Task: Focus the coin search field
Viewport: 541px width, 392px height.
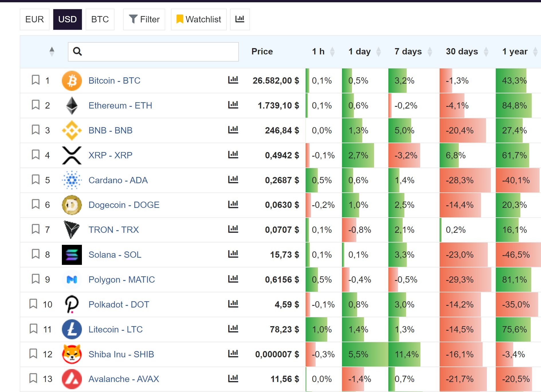Action: click(153, 52)
